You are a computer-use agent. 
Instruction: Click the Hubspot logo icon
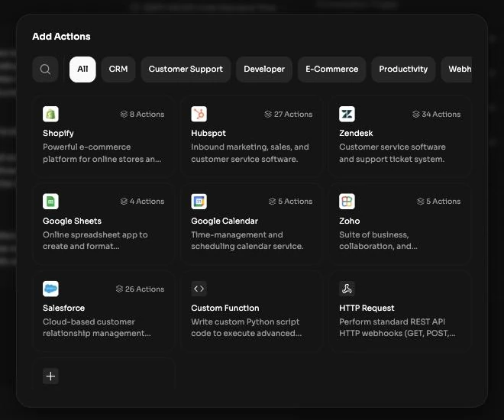click(199, 114)
